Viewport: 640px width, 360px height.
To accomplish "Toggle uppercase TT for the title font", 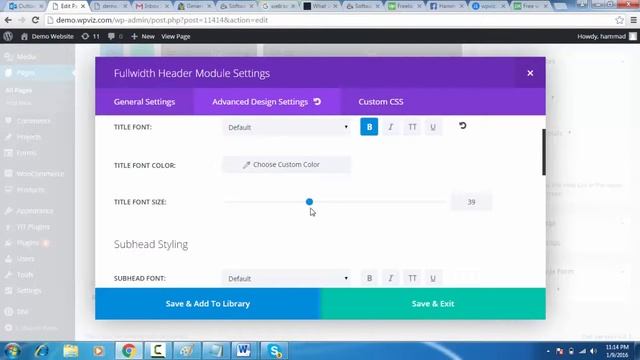I will click(412, 127).
